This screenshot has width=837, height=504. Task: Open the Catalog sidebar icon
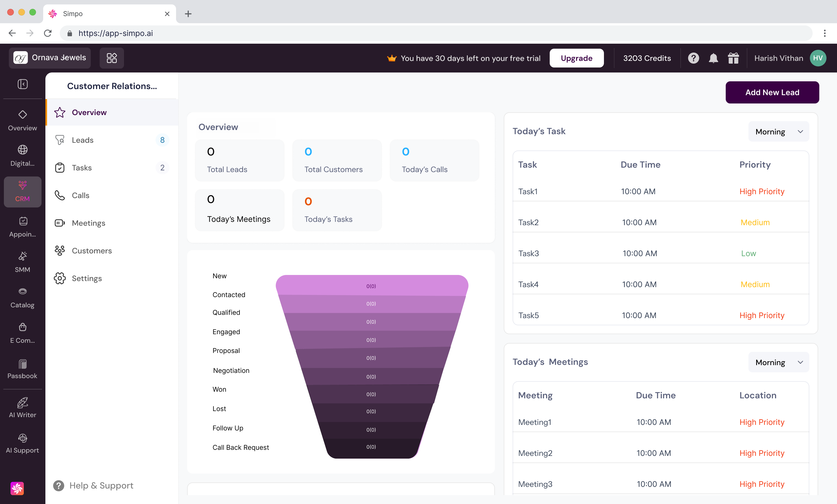(22, 298)
